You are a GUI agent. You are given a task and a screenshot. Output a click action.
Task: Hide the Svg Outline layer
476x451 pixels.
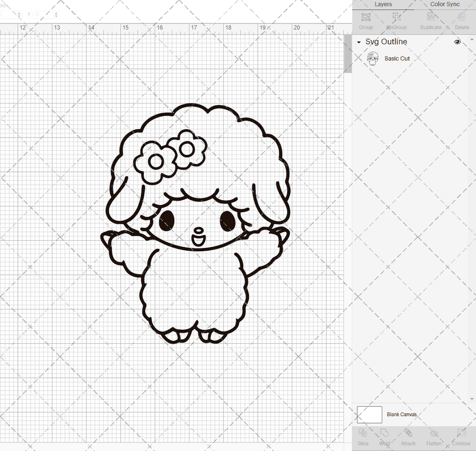coord(457,42)
